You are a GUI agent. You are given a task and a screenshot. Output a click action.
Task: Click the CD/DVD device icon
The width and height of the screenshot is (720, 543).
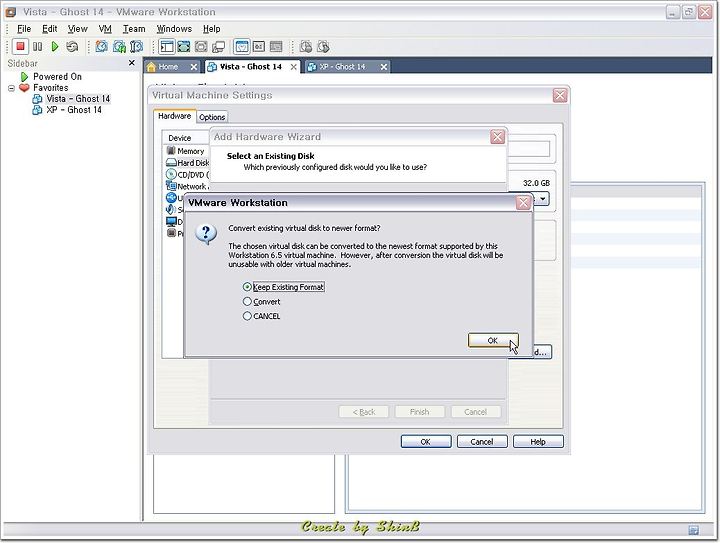point(171,174)
